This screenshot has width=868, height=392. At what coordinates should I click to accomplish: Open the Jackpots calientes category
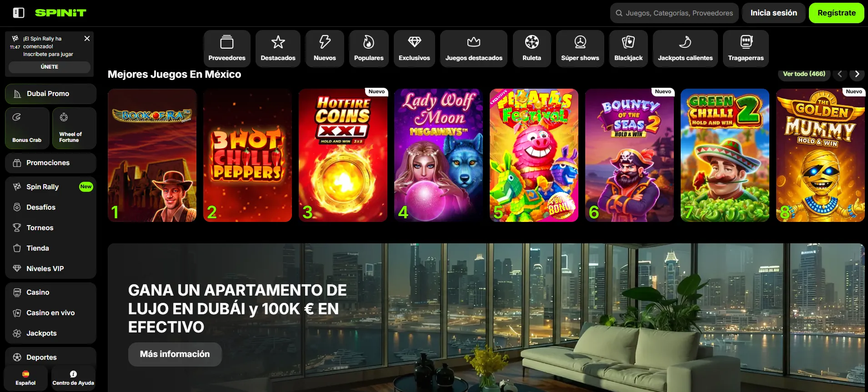click(685, 49)
